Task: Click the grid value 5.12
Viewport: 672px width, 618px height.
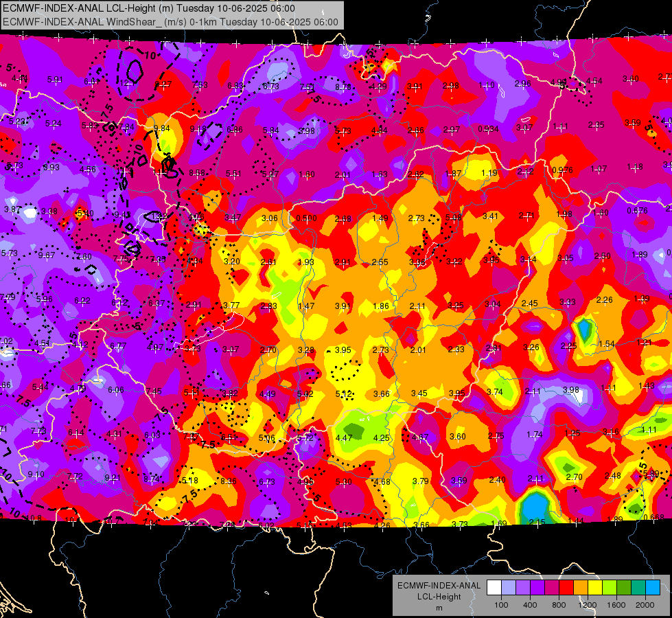Action: 344,393
